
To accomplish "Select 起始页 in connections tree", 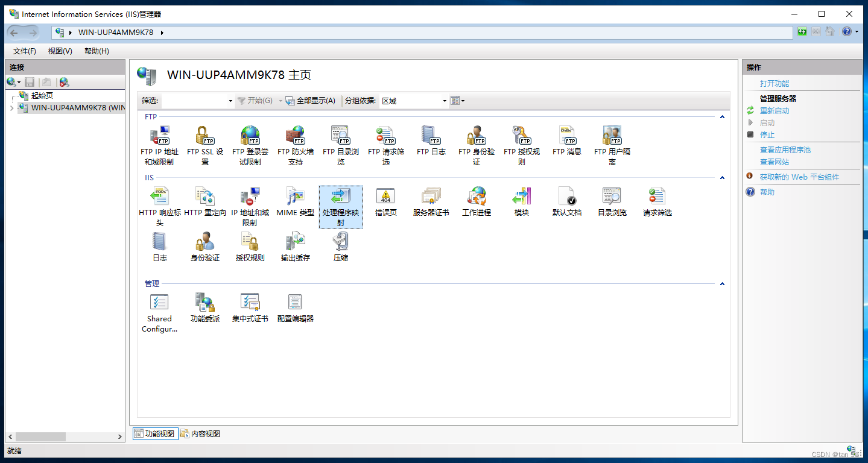I will [x=42, y=96].
